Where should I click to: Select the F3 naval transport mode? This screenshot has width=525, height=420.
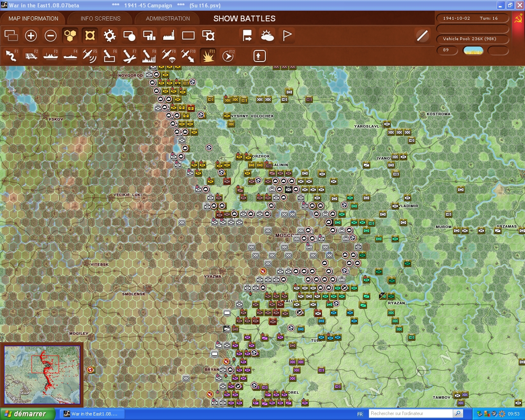pos(50,56)
